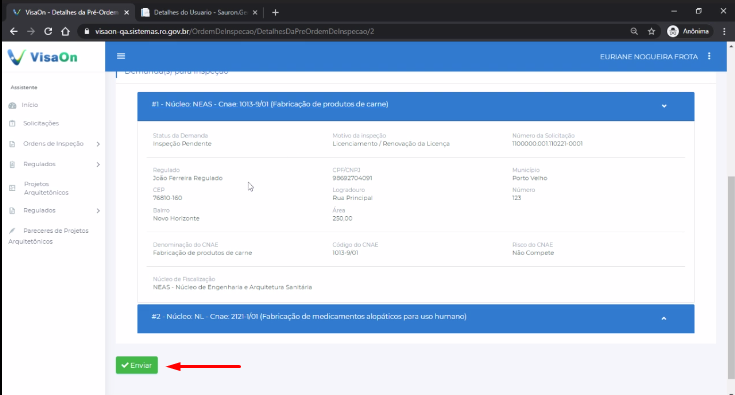The width and height of the screenshot is (735, 395).
Task: Click the CEP value 76810-160
Action: (167, 198)
